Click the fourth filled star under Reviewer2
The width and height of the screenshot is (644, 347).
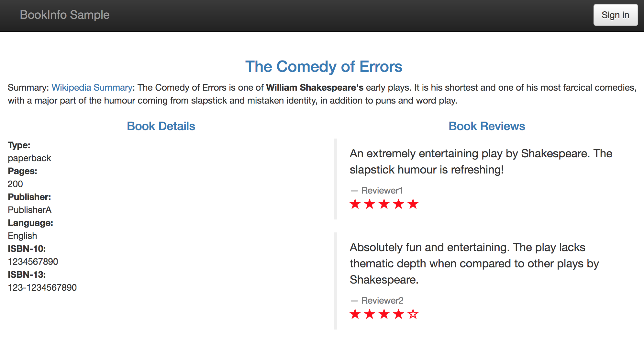[x=398, y=314]
